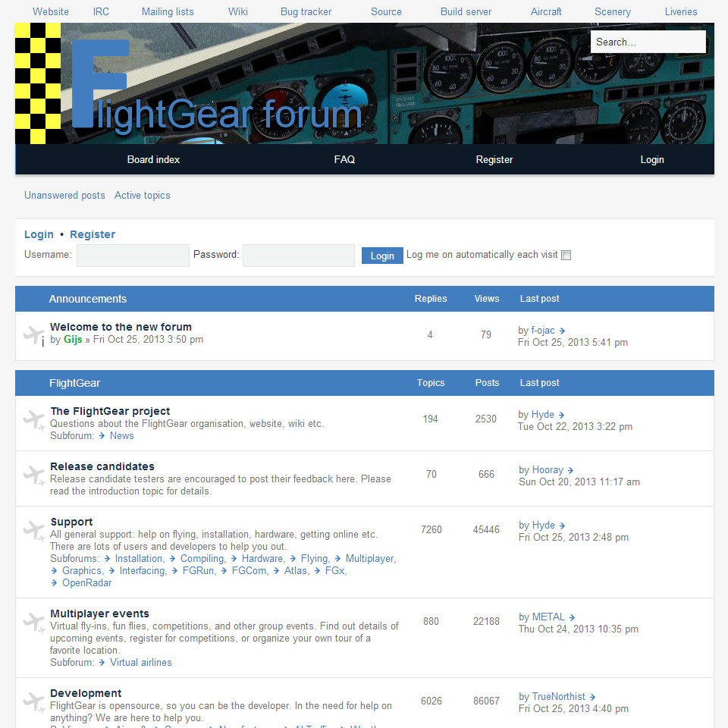Go to last post arrow in Support row
Image resolution: width=728 pixels, height=728 pixels.
click(562, 526)
